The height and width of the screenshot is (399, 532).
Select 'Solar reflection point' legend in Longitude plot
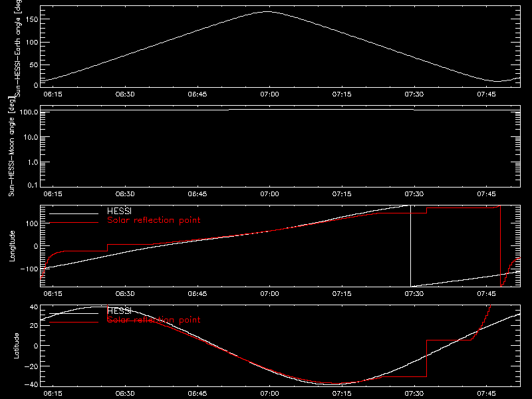154,220
